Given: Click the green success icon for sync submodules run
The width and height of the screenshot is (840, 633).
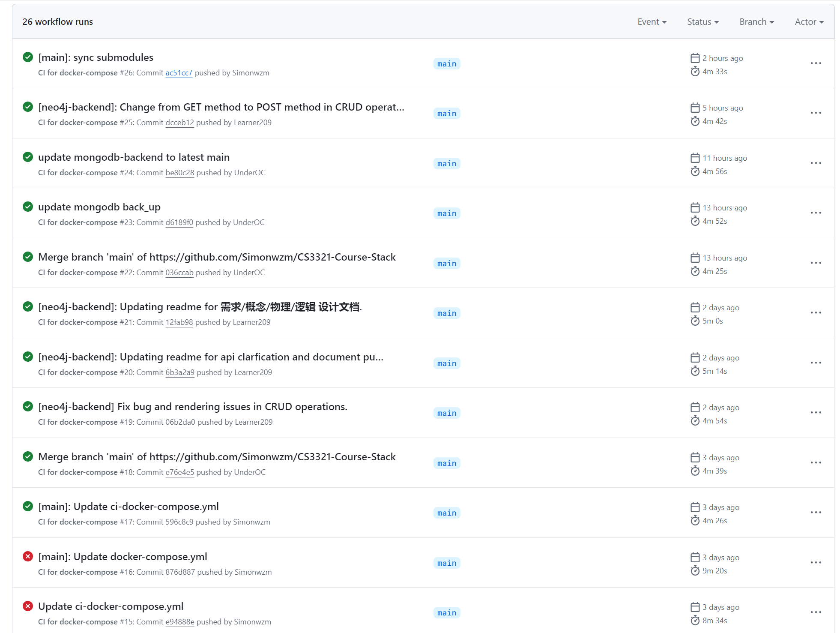Looking at the screenshot, I should coord(28,57).
